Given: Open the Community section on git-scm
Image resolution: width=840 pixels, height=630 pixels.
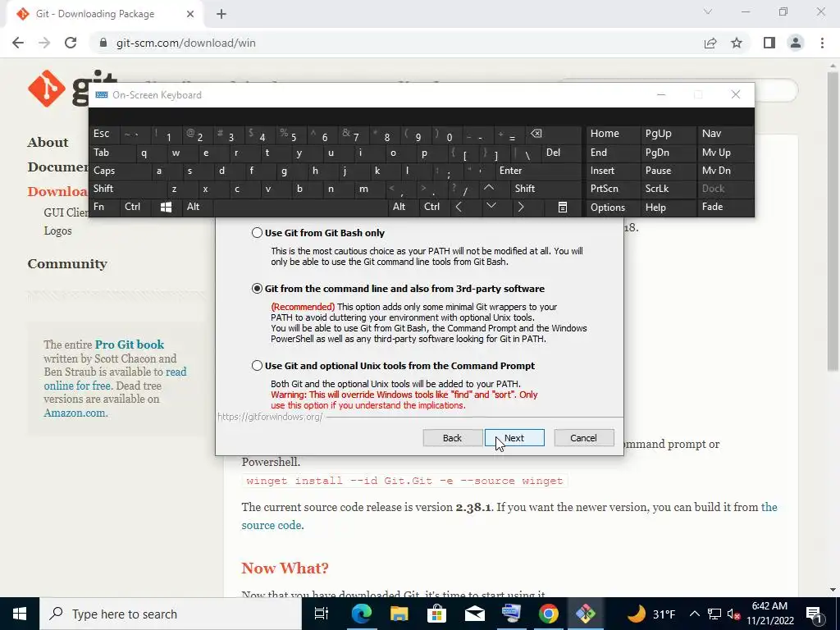Looking at the screenshot, I should pos(67,263).
